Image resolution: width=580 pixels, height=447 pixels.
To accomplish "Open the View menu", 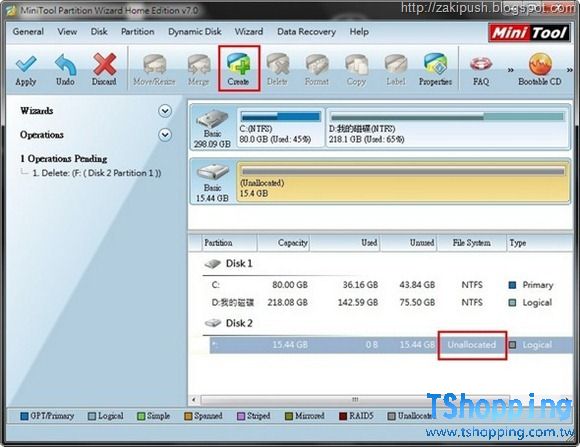I will click(x=67, y=32).
